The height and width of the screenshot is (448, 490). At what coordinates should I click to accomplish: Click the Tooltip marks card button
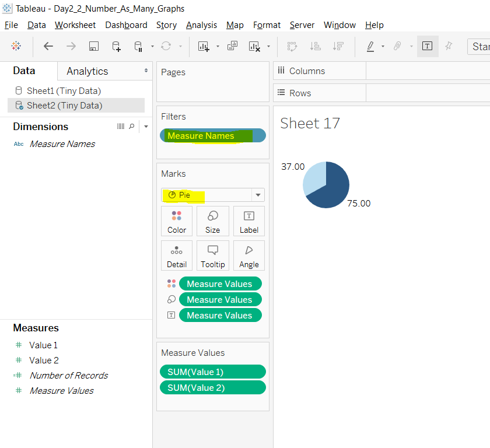tap(212, 256)
